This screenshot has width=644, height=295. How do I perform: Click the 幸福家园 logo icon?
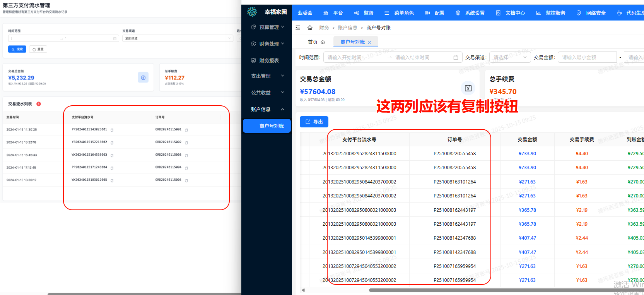252,12
